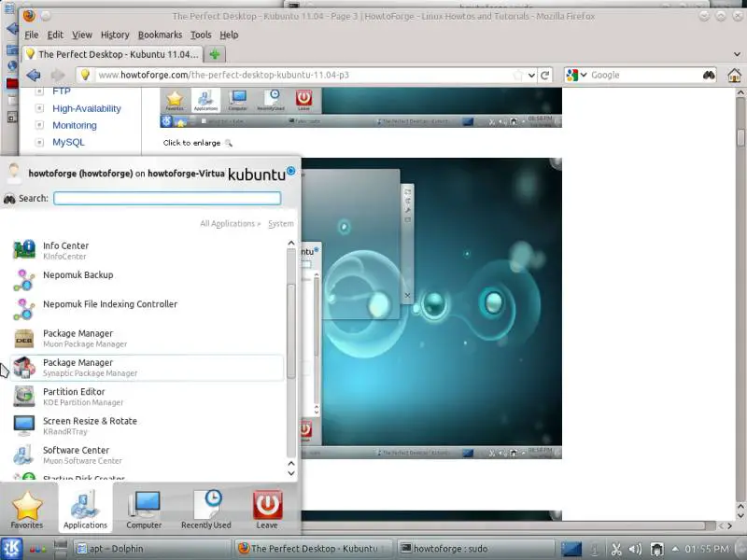Show hidden system tray icons
This screenshot has height=560, width=747.
[674, 549]
